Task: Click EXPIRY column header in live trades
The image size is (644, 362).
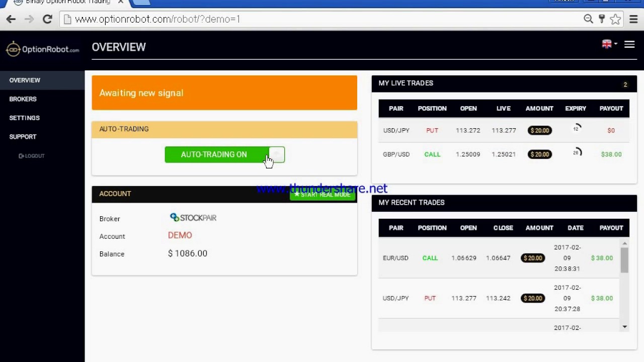Action: click(x=576, y=109)
